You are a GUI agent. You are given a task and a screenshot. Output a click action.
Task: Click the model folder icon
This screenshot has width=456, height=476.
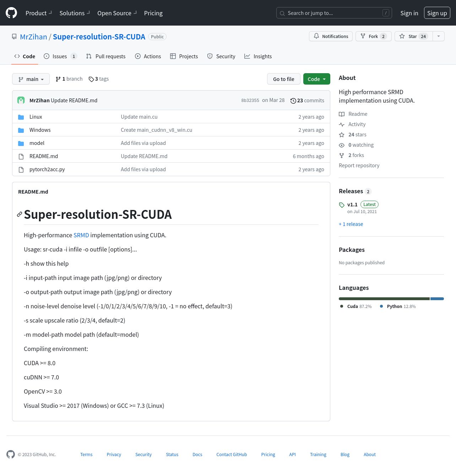click(x=21, y=143)
